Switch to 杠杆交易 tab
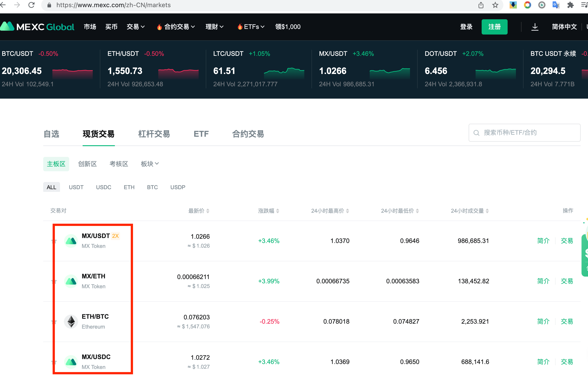The width and height of the screenshot is (588, 377). (154, 134)
